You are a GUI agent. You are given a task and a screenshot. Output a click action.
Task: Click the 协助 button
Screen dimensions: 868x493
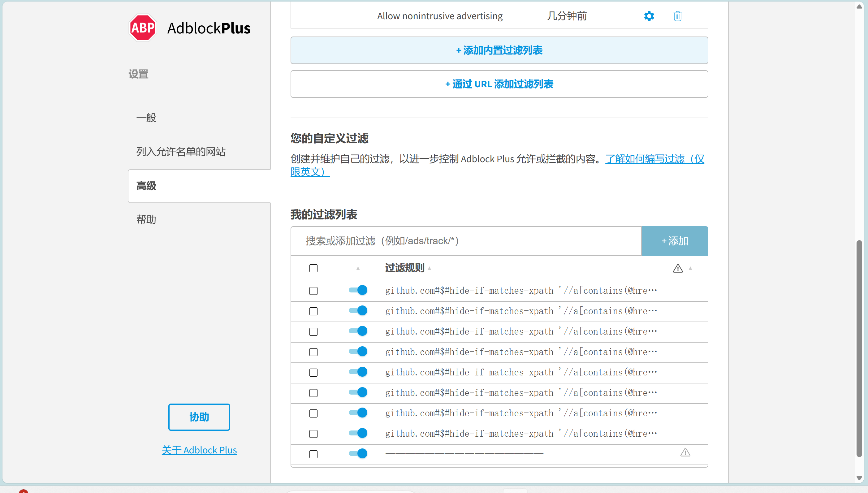point(199,417)
